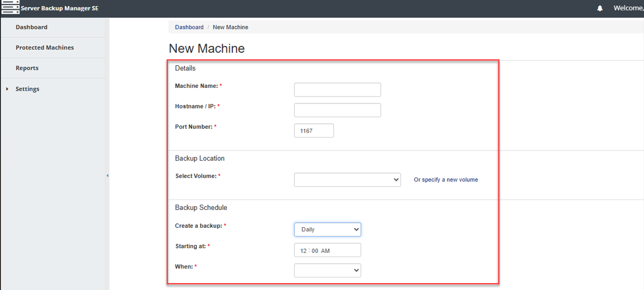Viewport: 644px width, 290px height.
Task: Select the AM period in Starting at
Action: coord(325,251)
